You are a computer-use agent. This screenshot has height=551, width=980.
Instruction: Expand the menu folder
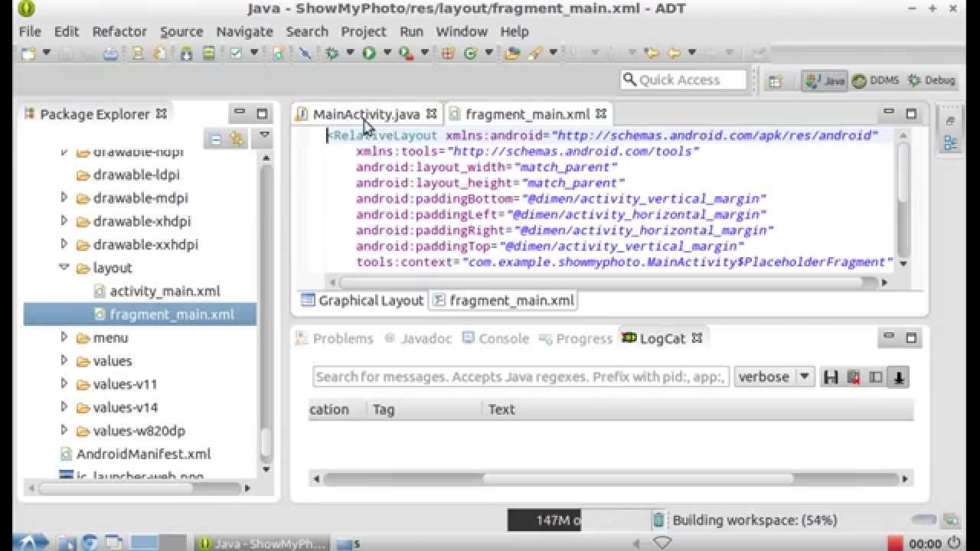tap(64, 337)
